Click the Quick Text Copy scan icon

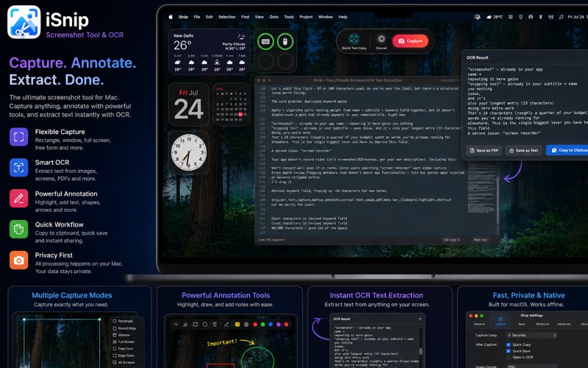tap(354, 39)
